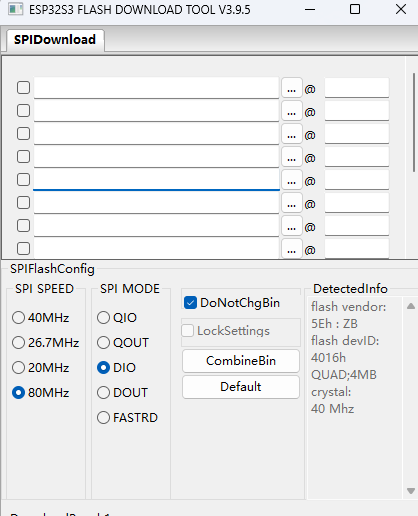Click the fourth row address offset field
The height and width of the screenshot is (516, 418).
357,157
